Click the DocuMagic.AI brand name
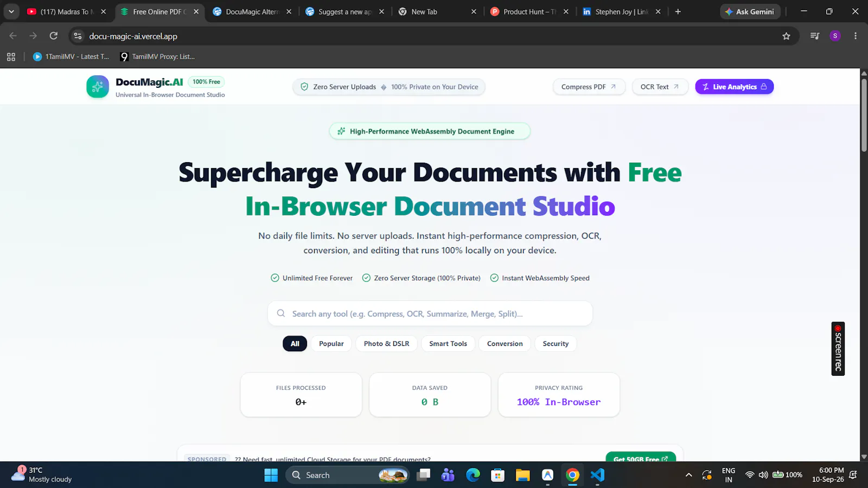This screenshot has height=488, width=868. point(149,82)
